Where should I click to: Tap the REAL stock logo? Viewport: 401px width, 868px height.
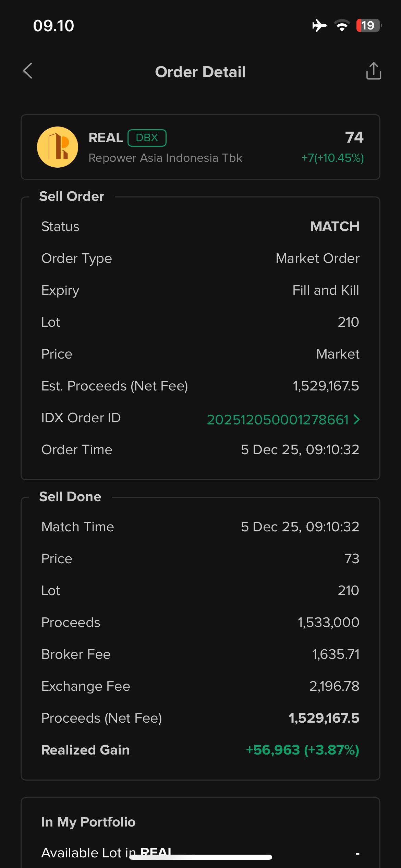point(58,147)
